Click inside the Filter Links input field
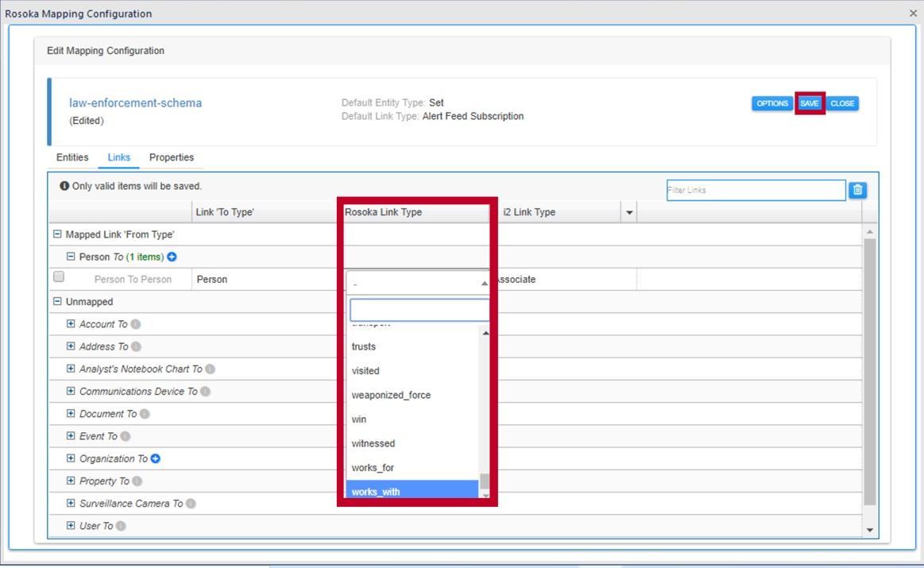This screenshot has width=924, height=568. coord(755,190)
